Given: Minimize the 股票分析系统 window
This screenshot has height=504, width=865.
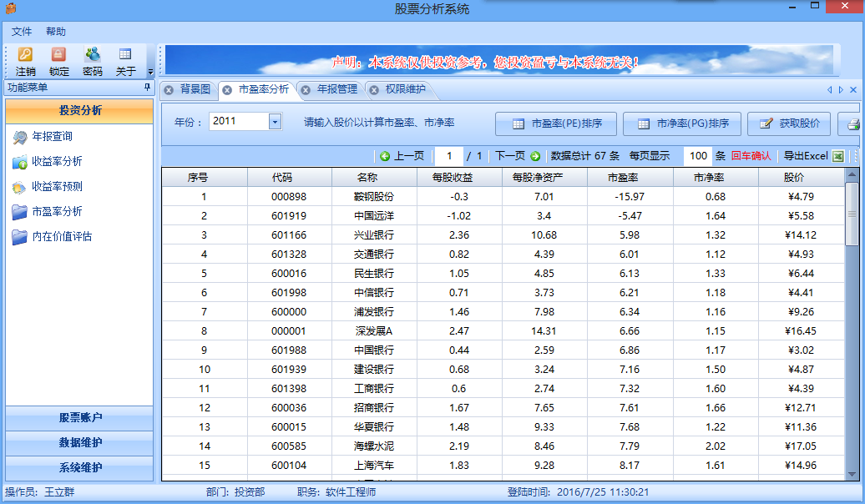Looking at the screenshot, I should click(792, 8).
